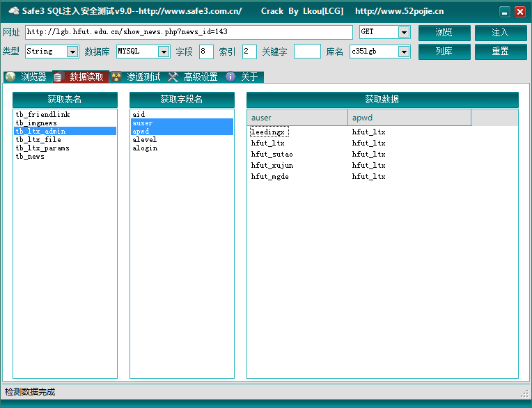
Task: Click the 获取字段名 button
Action: pos(182,100)
